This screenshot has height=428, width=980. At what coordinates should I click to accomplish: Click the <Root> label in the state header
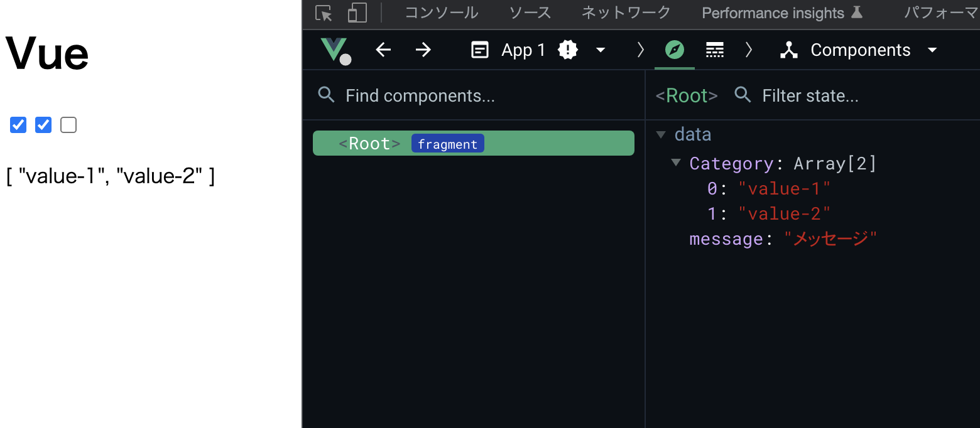[x=687, y=95]
